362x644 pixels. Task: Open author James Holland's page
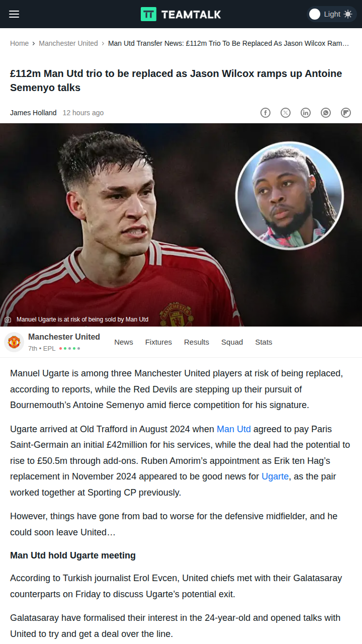tap(33, 113)
